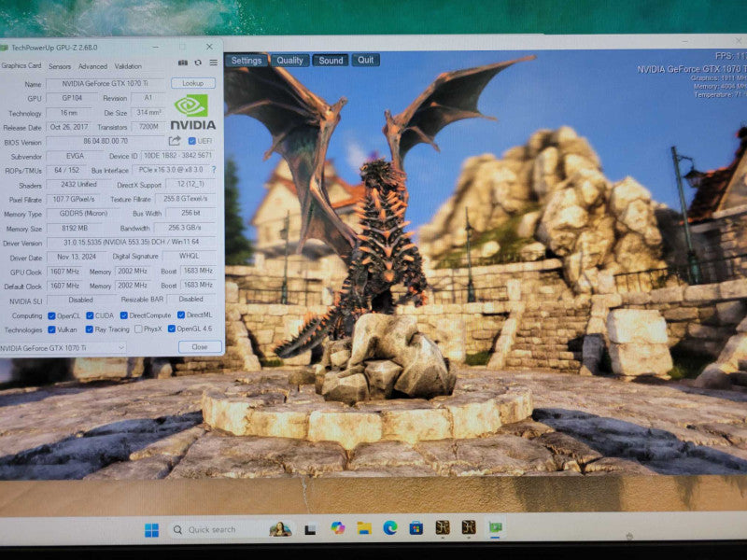This screenshot has height=560, width=747.
Task: Open Microsoft Store from the taskbar
Action: coord(416,527)
